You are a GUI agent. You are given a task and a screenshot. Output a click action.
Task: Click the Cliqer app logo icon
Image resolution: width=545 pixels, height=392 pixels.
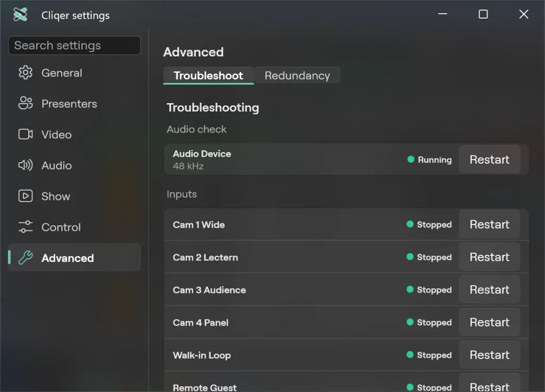coord(20,14)
